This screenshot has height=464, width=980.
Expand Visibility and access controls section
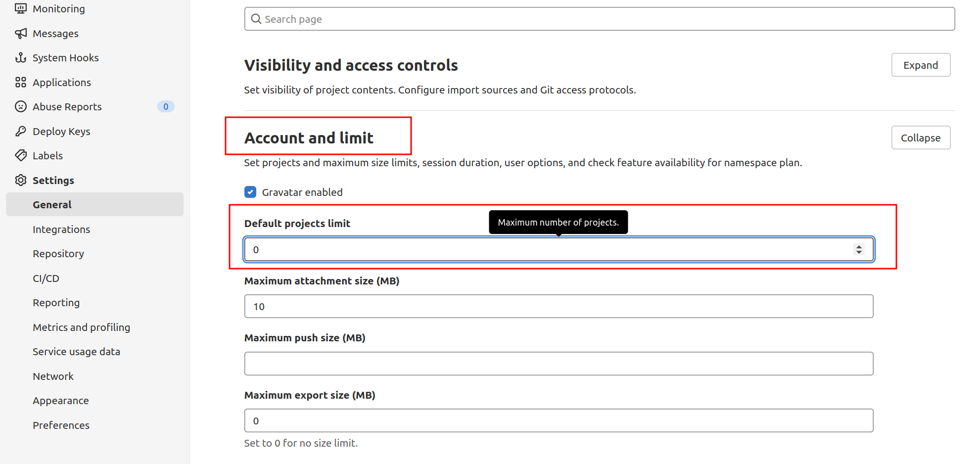coord(920,65)
